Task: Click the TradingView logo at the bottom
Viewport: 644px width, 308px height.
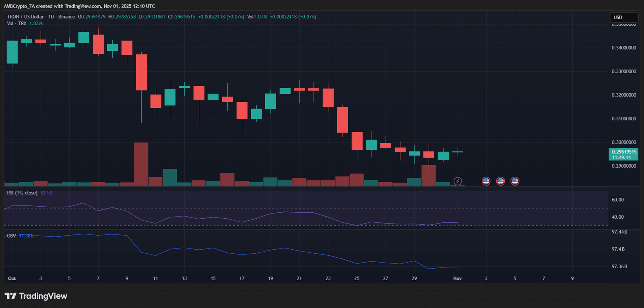Action: click(36, 296)
